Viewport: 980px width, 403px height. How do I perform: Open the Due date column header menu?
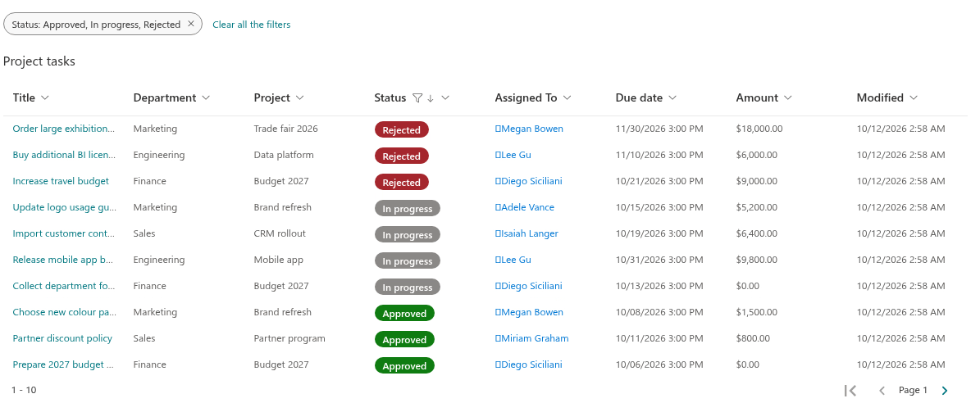point(672,98)
